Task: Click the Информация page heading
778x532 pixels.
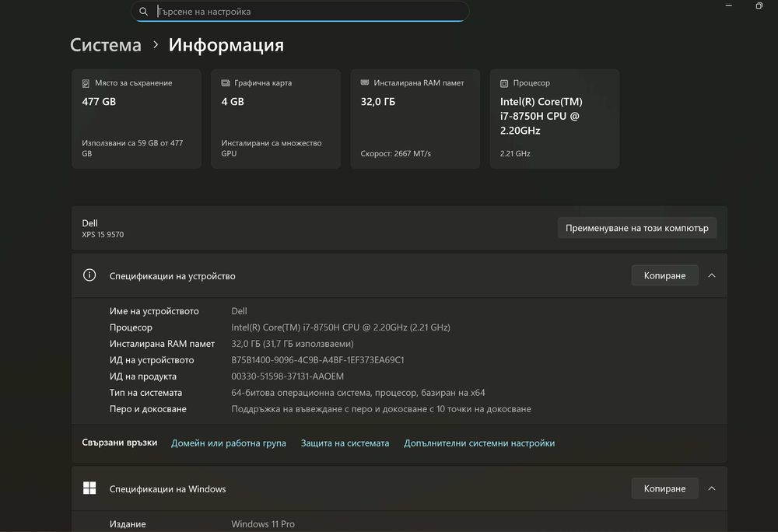Action: click(x=226, y=44)
